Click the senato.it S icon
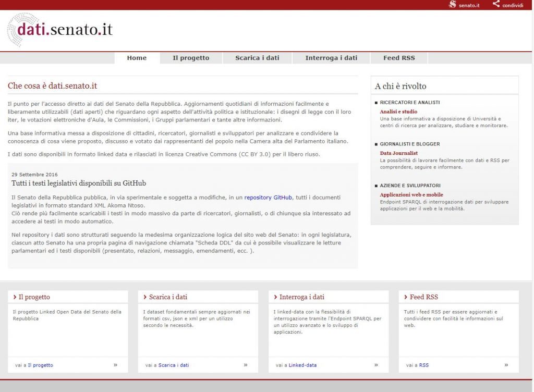534x392 pixels. (x=452, y=4)
